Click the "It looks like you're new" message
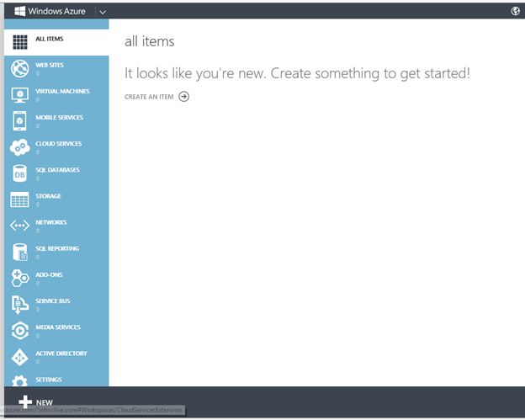 [x=297, y=73]
